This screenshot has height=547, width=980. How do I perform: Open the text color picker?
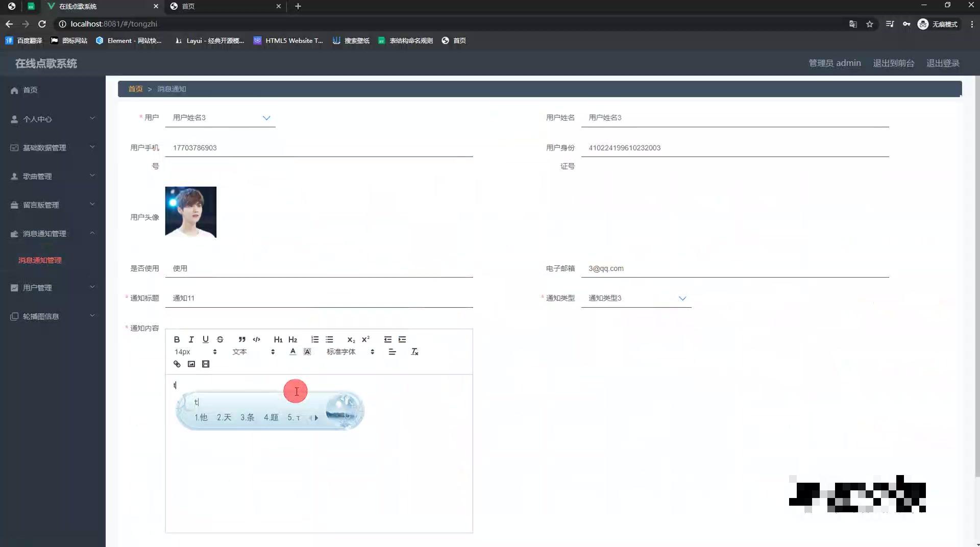click(x=292, y=352)
